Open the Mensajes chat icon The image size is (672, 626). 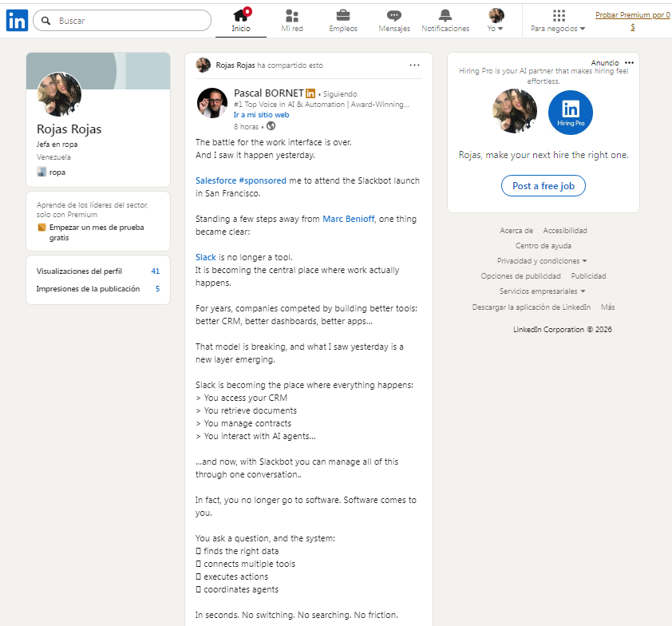(393, 16)
